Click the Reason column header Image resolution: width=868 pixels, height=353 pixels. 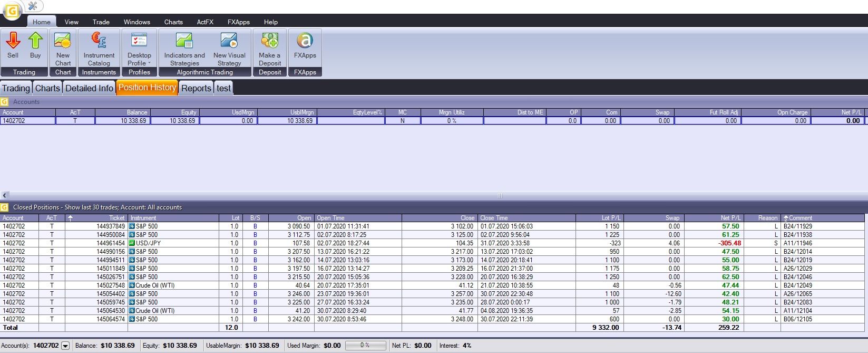(x=762, y=218)
